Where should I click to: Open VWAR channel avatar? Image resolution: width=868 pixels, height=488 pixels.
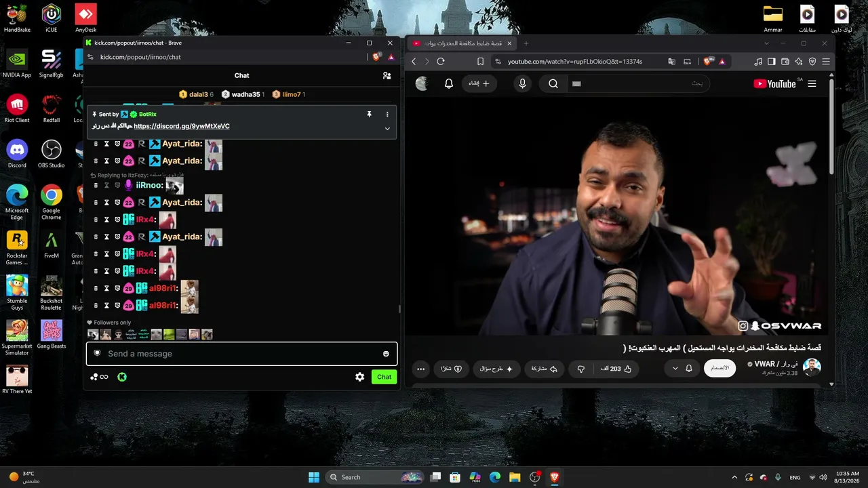[812, 367]
